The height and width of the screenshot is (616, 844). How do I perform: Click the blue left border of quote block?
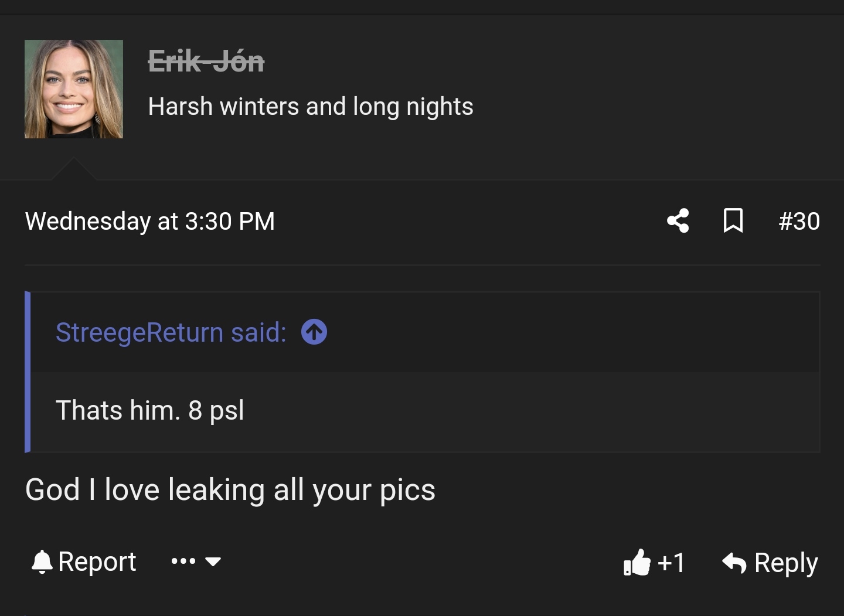pos(28,372)
